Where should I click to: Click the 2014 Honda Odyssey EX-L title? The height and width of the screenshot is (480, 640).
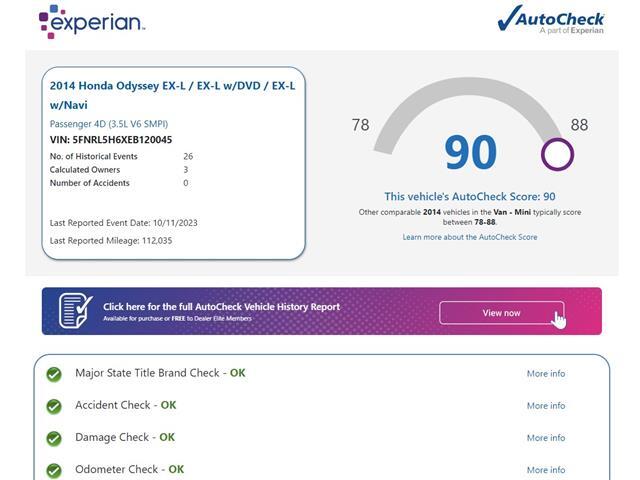172,95
